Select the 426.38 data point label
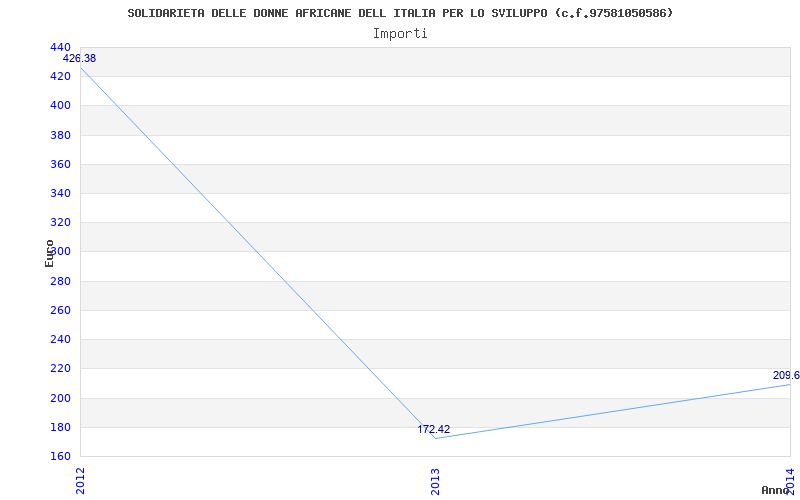Image resolution: width=800 pixels, height=500 pixels. [79, 58]
